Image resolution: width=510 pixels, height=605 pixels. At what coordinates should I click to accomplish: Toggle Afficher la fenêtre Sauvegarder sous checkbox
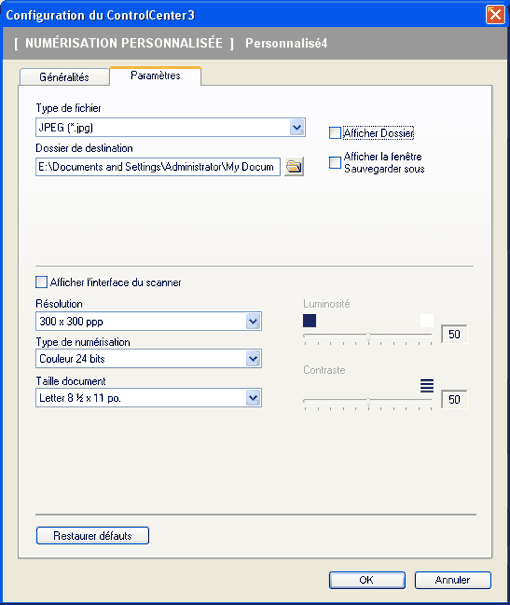[x=335, y=162]
